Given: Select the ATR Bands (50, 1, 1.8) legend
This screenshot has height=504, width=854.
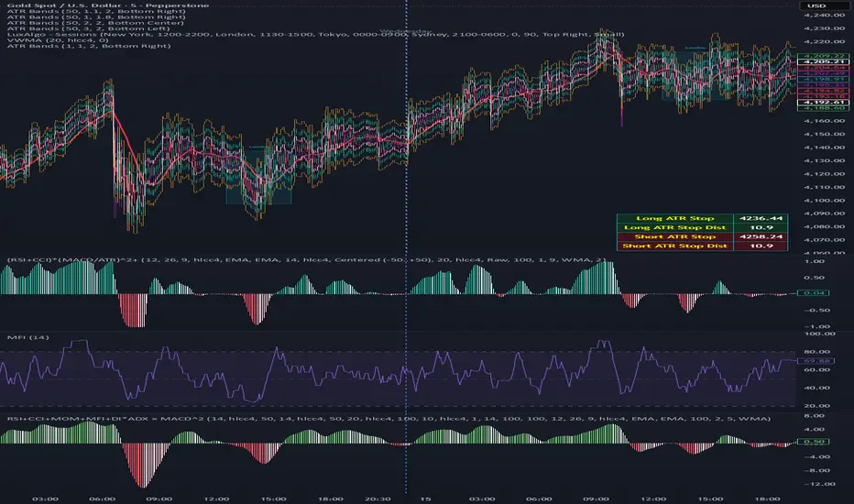Looking at the screenshot, I should click(96, 16).
